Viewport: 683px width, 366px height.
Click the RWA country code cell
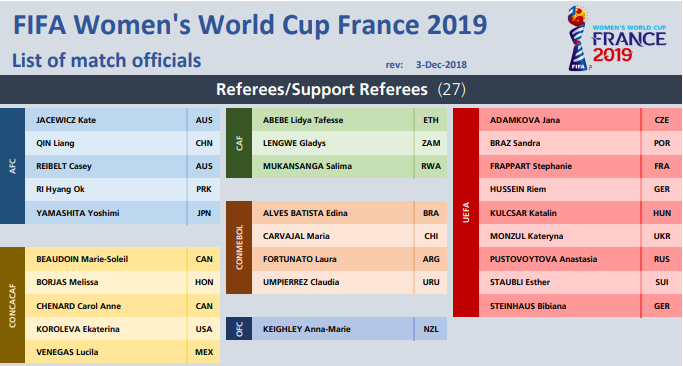tap(431, 166)
